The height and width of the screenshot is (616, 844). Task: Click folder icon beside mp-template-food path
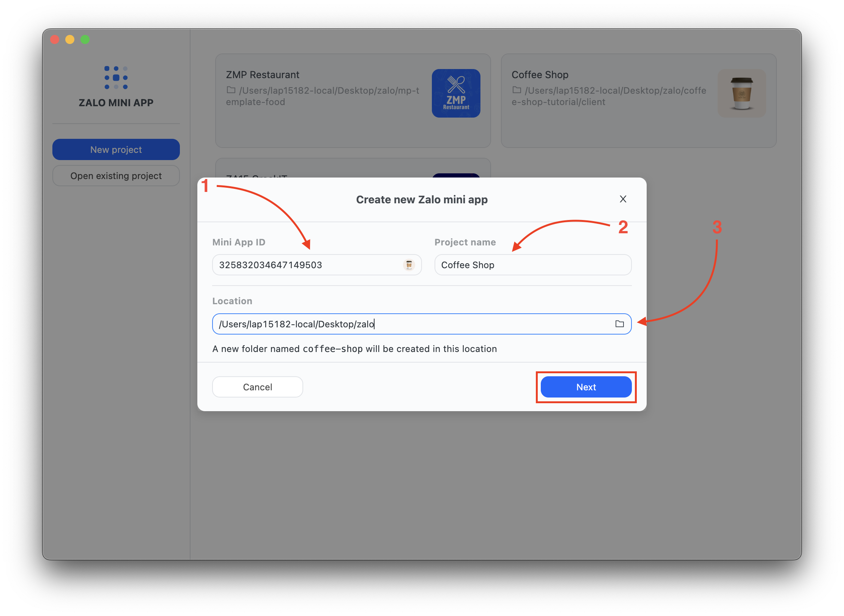click(231, 90)
